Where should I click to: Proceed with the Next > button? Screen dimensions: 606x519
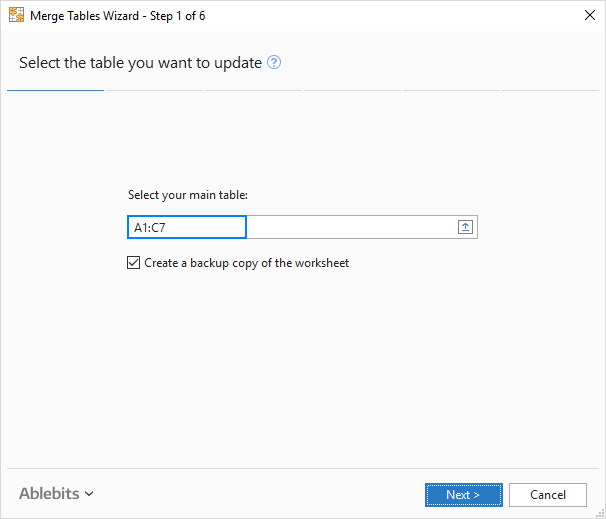click(x=462, y=494)
